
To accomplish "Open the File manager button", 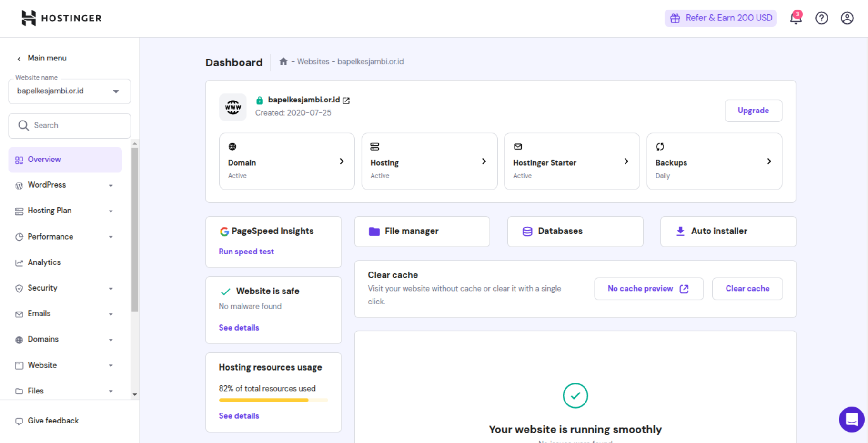I will point(422,232).
